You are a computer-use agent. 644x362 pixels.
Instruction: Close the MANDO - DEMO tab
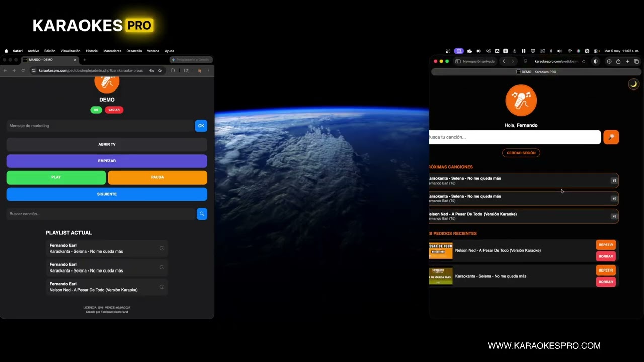point(75,60)
